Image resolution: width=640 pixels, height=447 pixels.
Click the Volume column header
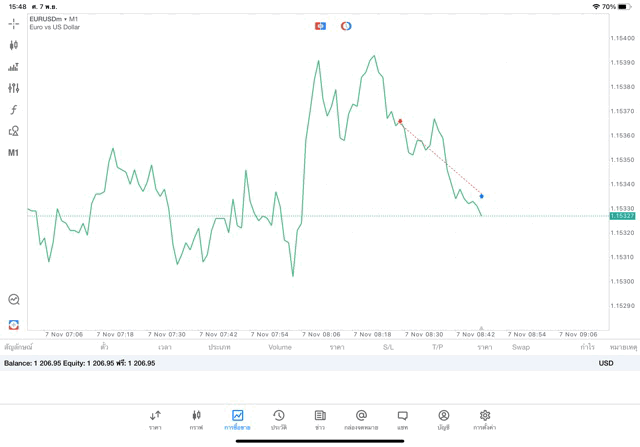(280, 347)
